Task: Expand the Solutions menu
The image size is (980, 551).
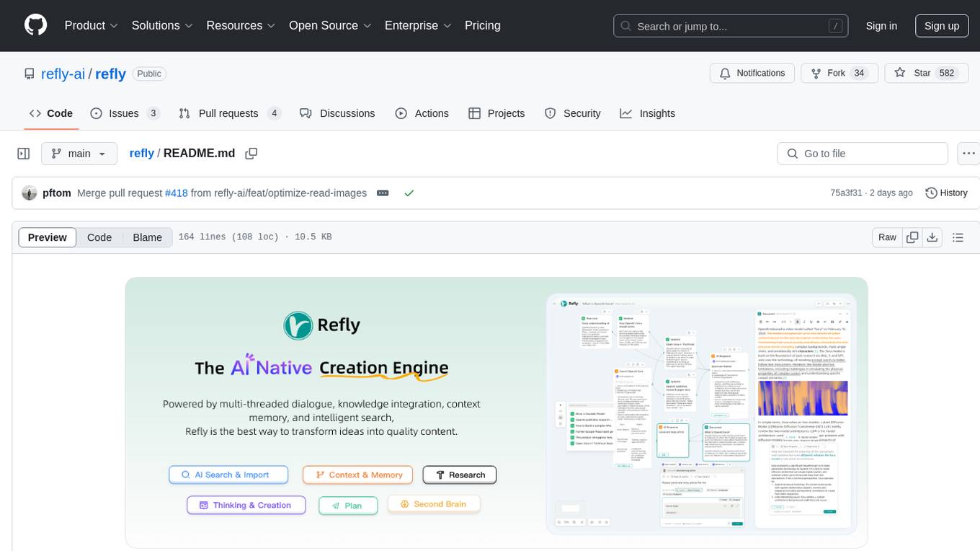Action: coord(162,25)
